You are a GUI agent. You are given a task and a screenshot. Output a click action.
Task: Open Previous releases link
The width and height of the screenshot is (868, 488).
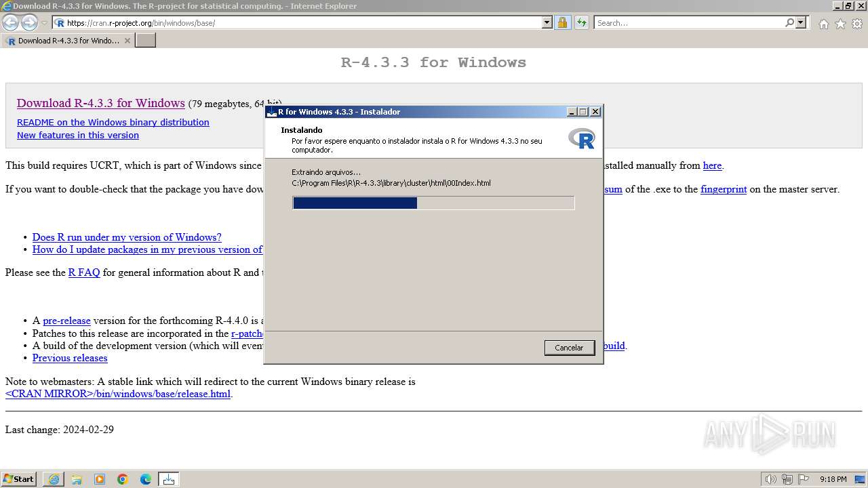[70, 358]
